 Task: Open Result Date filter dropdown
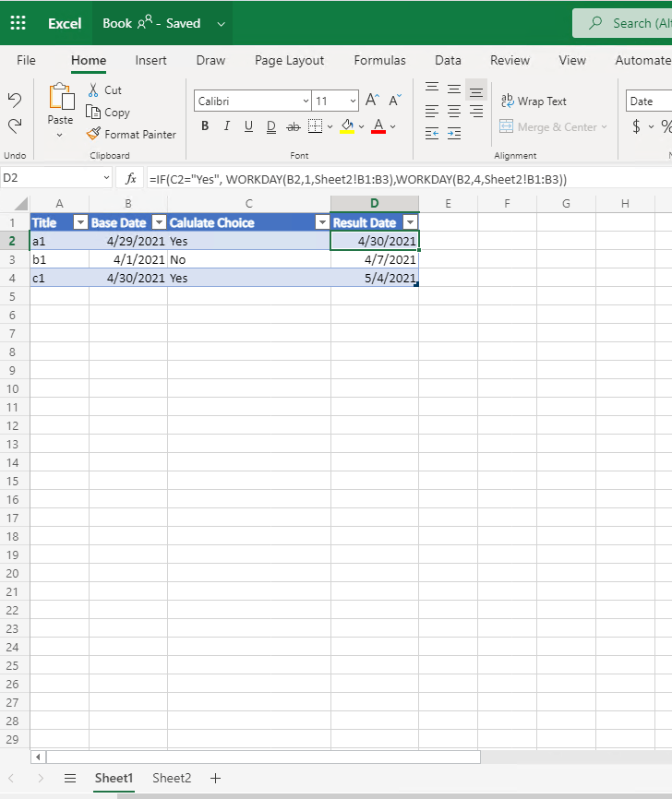(411, 222)
